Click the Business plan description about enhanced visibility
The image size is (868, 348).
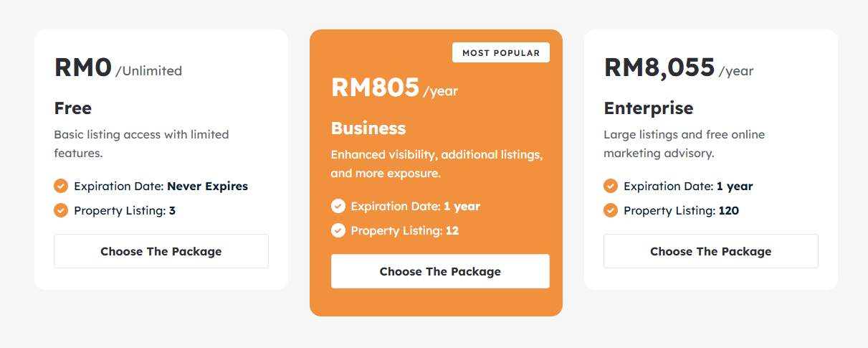click(x=437, y=164)
